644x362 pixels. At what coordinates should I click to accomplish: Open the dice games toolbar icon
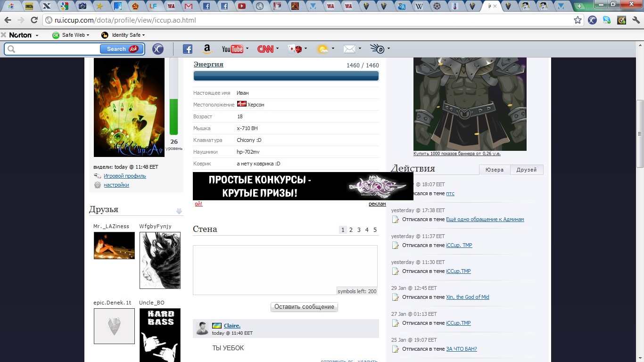(x=295, y=49)
